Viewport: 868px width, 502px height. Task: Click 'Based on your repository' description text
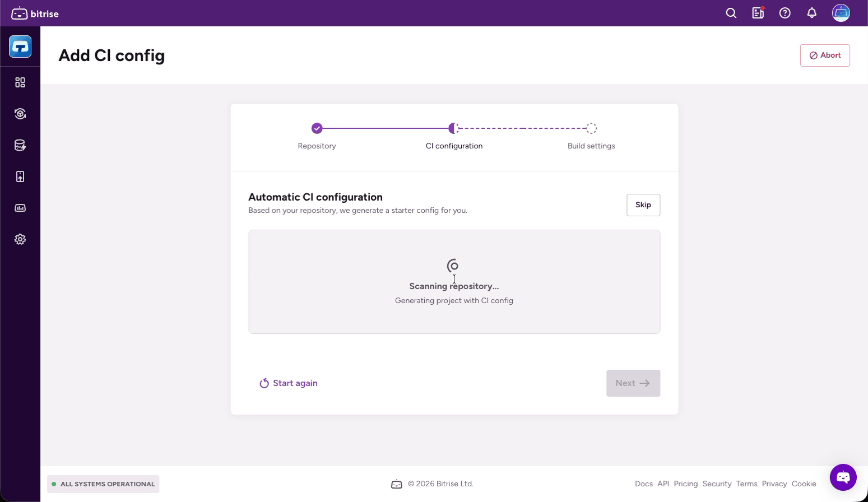[358, 211]
